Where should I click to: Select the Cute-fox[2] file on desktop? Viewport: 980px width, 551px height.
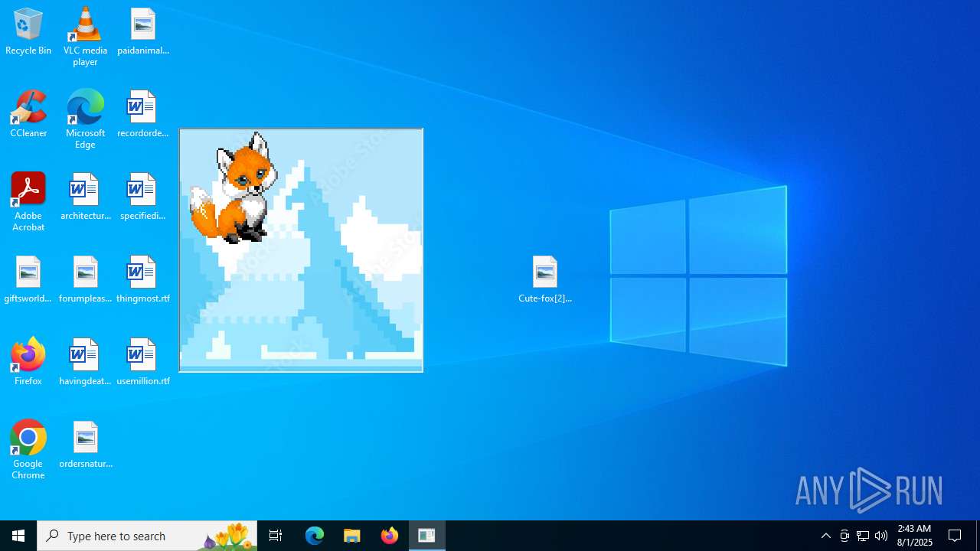click(x=545, y=279)
